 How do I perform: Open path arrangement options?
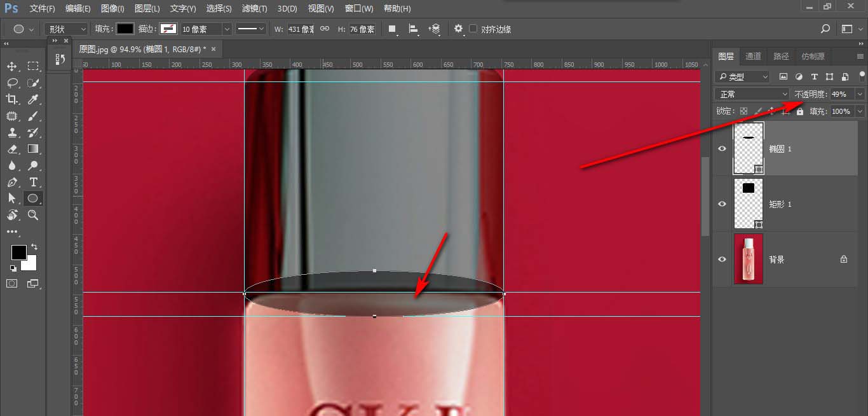435,29
